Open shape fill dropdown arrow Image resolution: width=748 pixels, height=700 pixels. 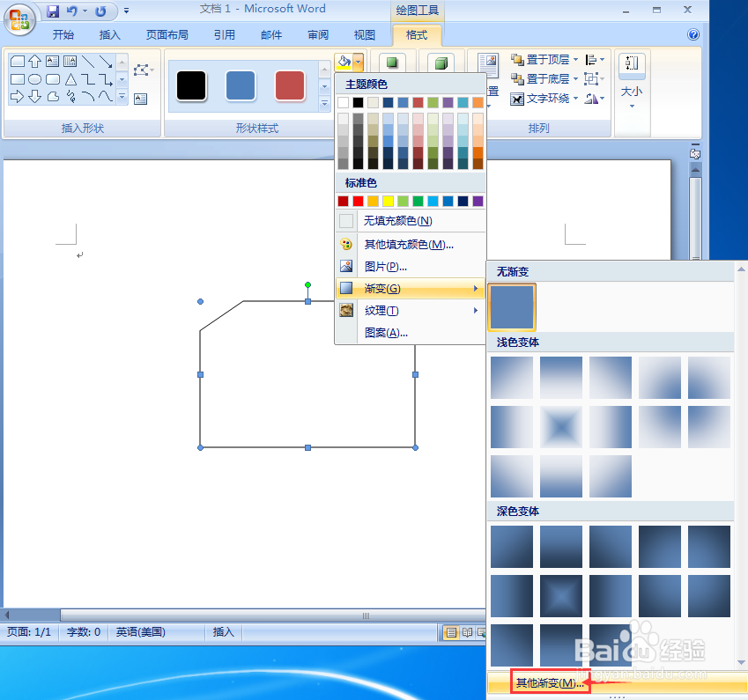tap(359, 62)
